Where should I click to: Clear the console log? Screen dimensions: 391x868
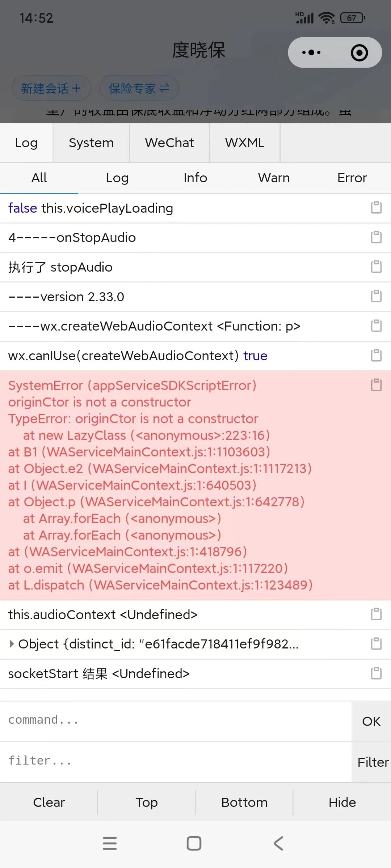click(49, 802)
